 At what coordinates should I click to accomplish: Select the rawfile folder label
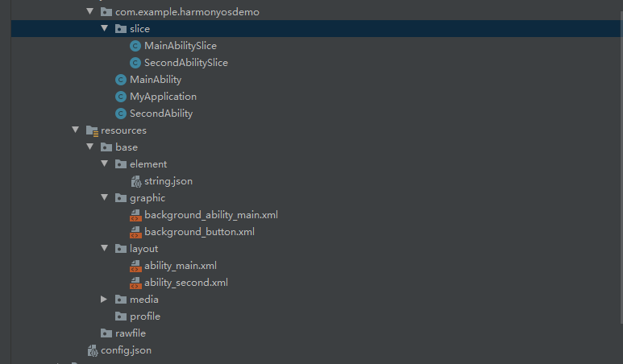coord(131,333)
